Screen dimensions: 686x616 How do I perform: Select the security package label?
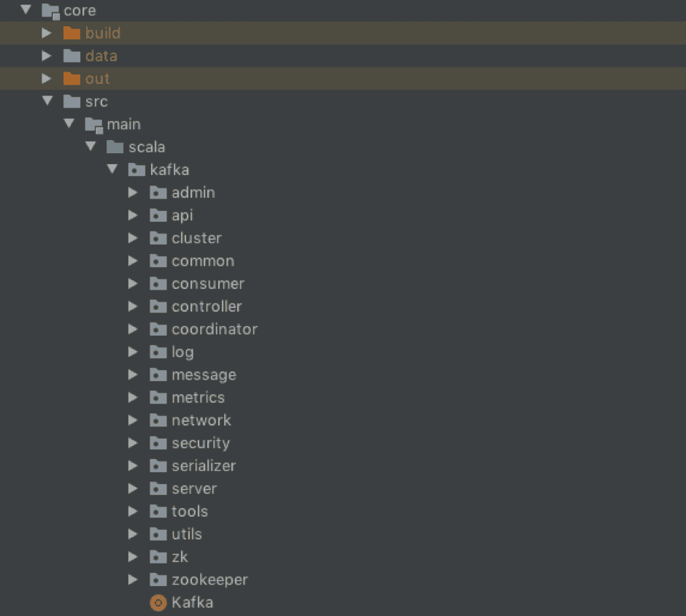pyautogui.click(x=201, y=443)
